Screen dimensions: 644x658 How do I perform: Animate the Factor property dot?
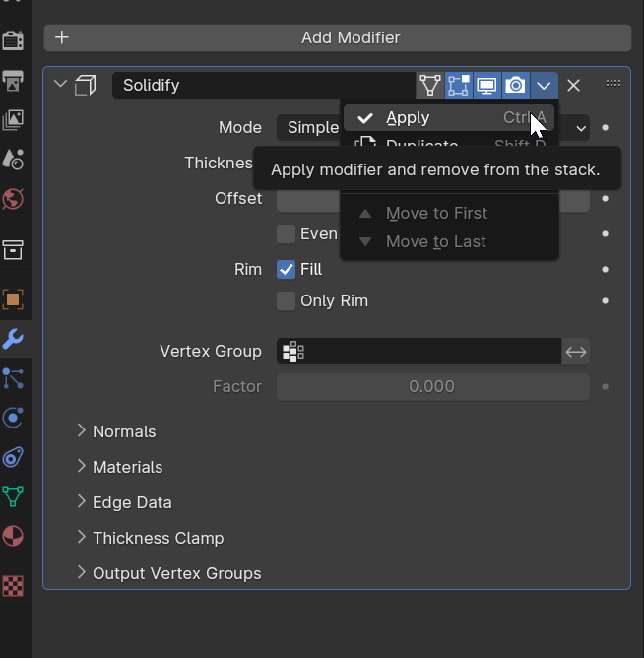pos(605,386)
